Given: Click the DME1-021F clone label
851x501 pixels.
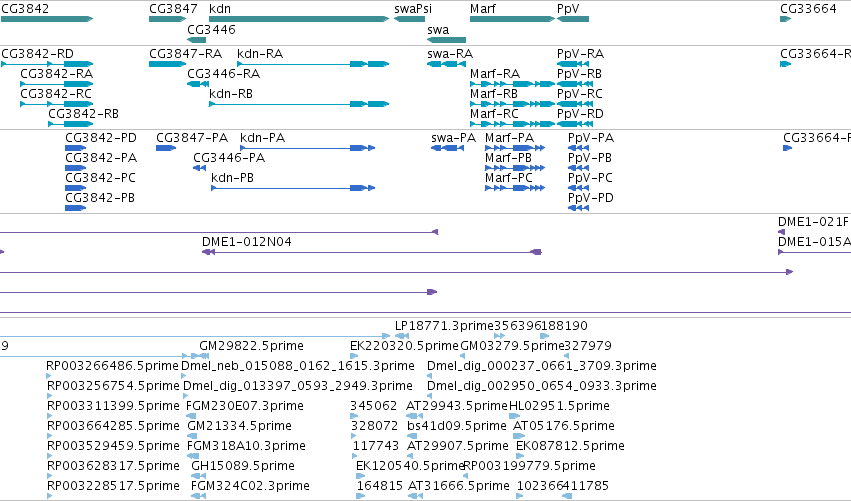Looking at the screenshot, I should pos(813,222).
